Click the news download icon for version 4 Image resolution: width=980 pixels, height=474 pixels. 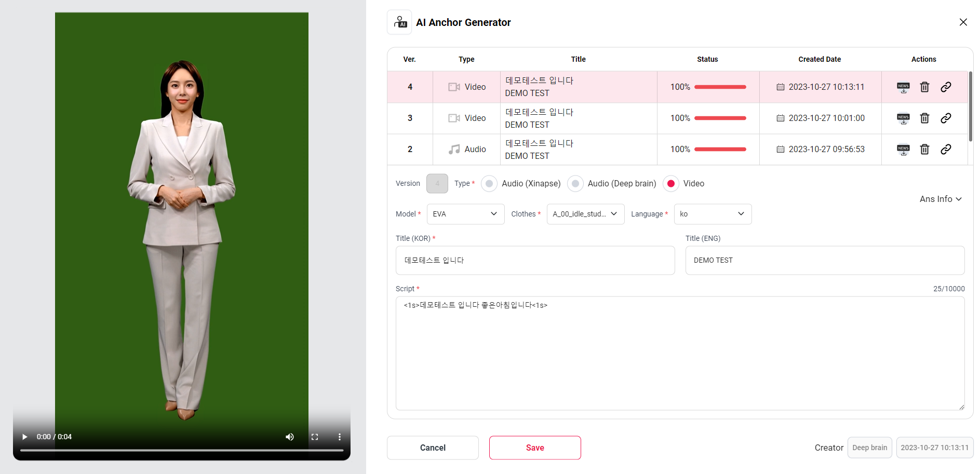pos(903,87)
